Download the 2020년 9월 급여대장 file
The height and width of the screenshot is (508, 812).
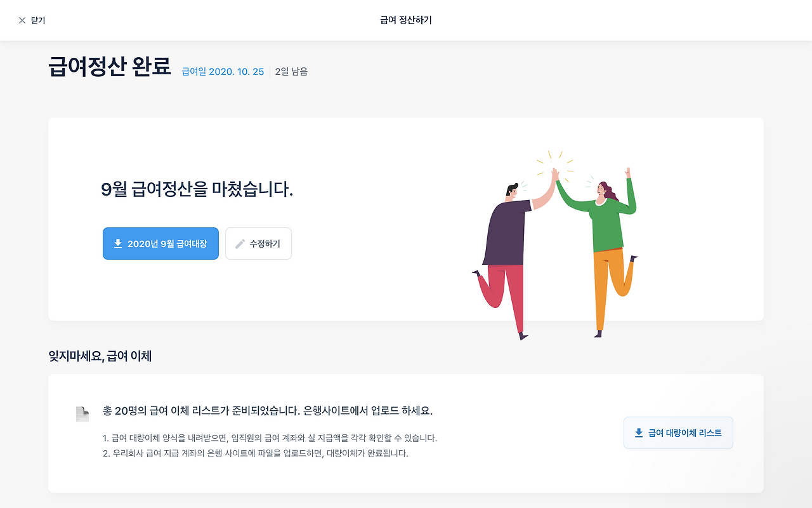tap(160, 244)
